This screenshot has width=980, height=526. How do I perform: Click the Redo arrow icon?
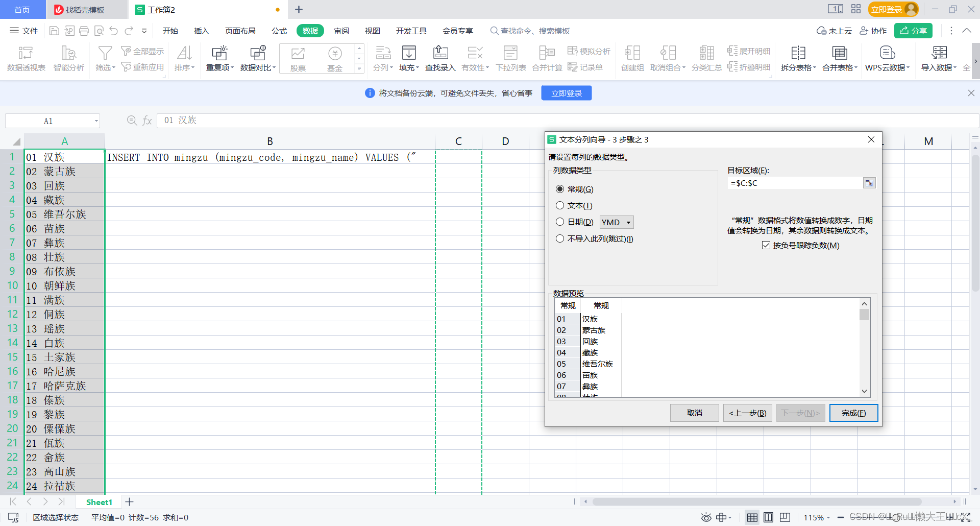point(129,31)
